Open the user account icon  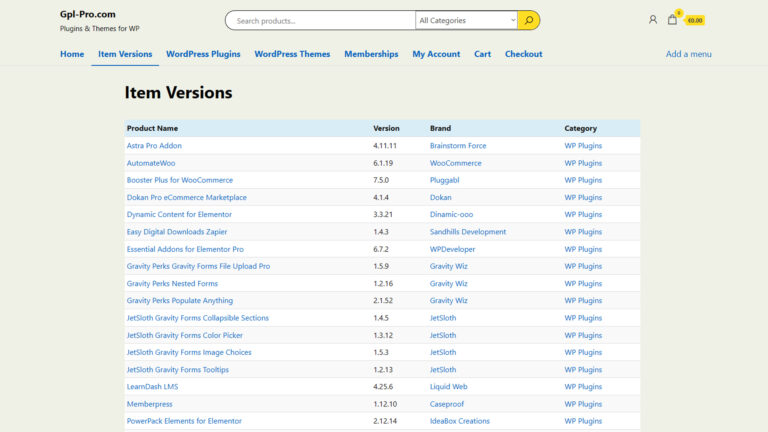[653, 19]
